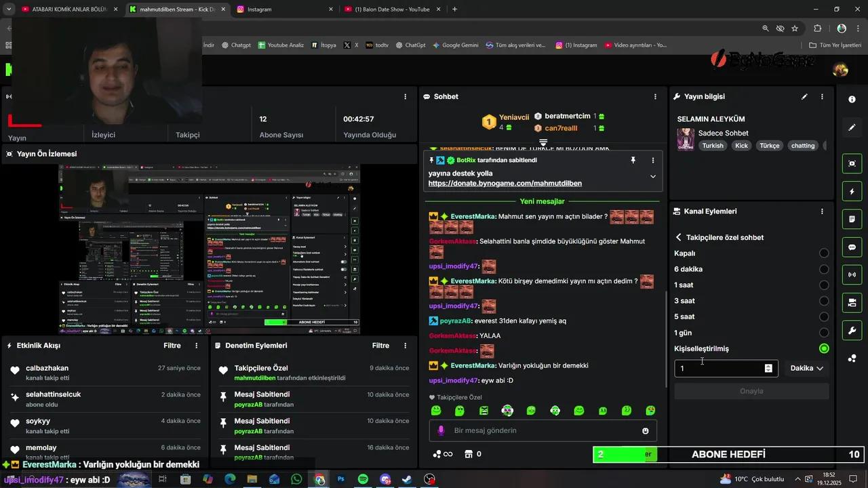The height and width of the screenshot is (488, 868).
Task: Click the pin icon on the BotRix pinned message
Action: [x=633, y=160]
